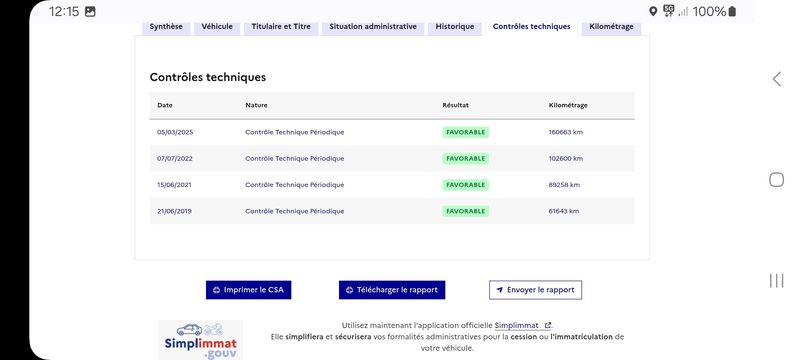This screenshot has width=800, height=360.
Task: Select the date 05/03/2025
Action: 175,132
